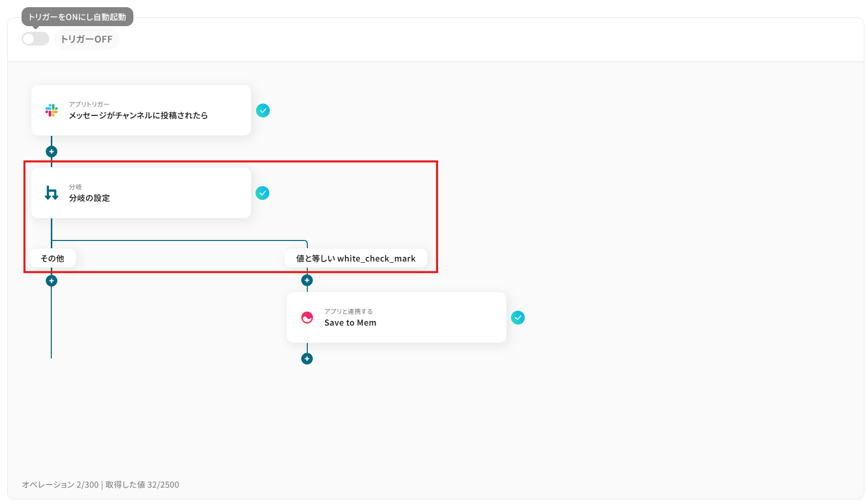
Task: Open the メッセージがチャンネルに投稿されたら trigger card
Action: coord(141,110)
